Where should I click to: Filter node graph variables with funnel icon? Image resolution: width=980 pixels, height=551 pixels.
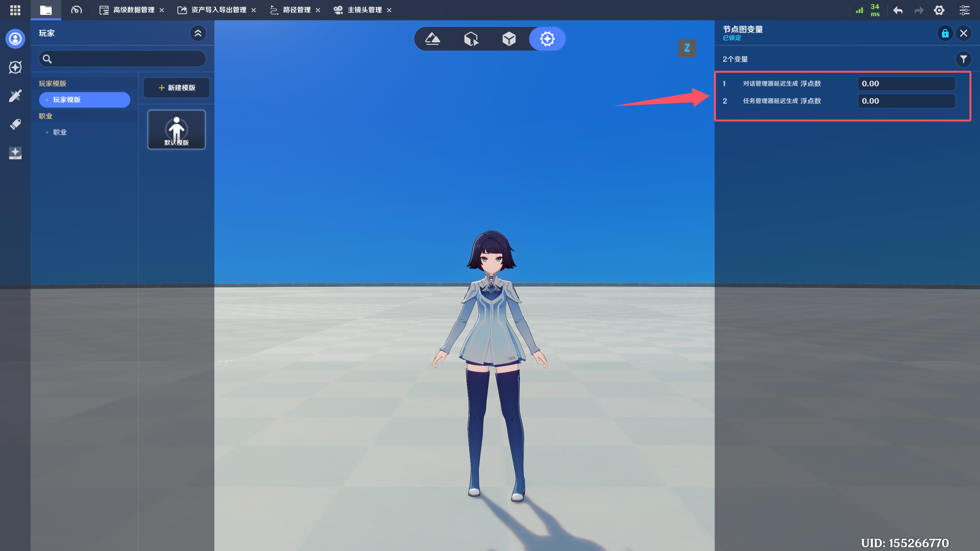964,59
